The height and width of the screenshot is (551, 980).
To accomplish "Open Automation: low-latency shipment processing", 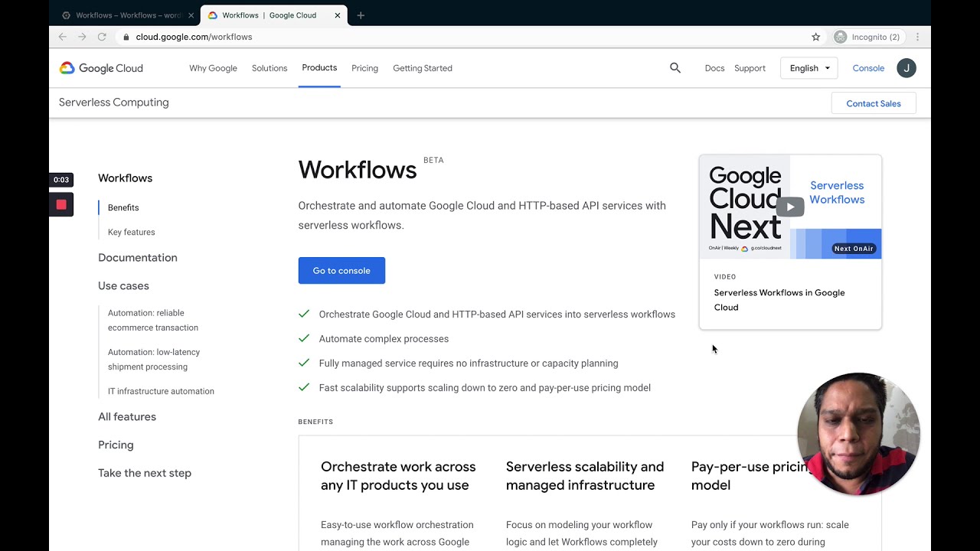I will pyautogui.click(x=154, y=359).
